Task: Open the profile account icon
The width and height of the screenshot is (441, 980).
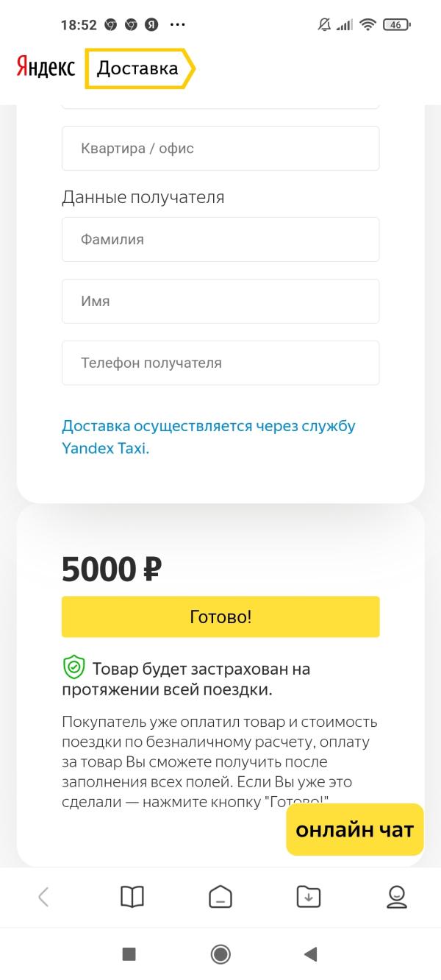Action: pyautogui.click(x=397, y=896)
